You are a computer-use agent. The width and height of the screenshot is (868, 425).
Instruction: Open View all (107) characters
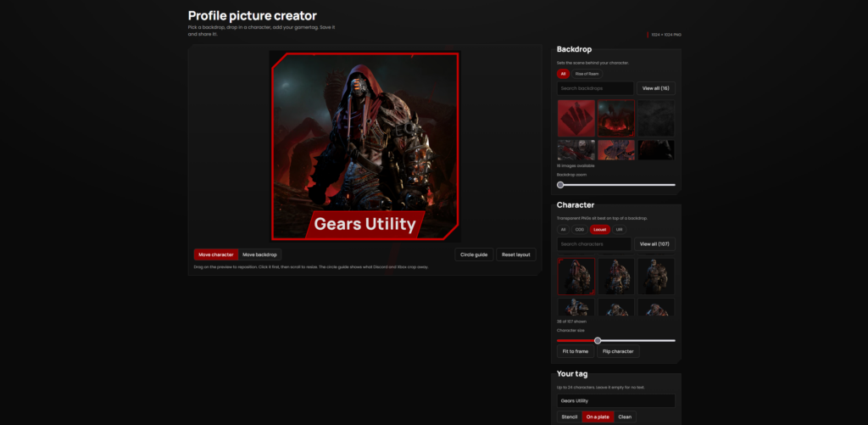654,243
